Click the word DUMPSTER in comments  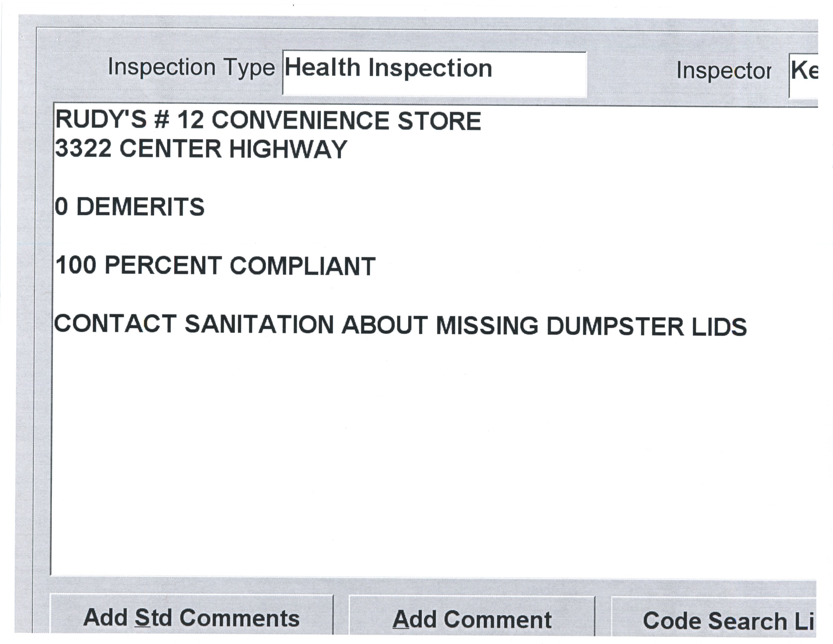tap(615, 327)
